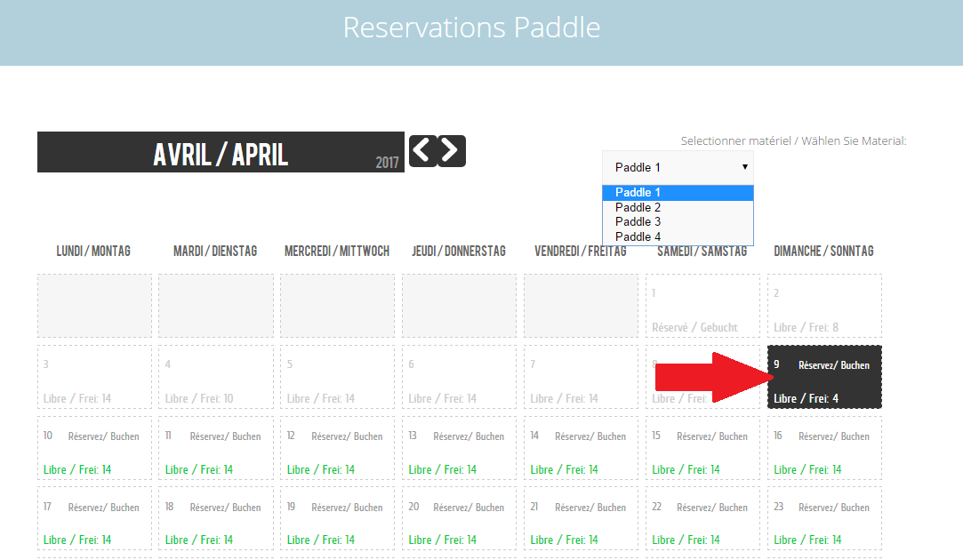Reserve Saturday the 22nd
The image size is (963, 560).
[x=712, y=508]
